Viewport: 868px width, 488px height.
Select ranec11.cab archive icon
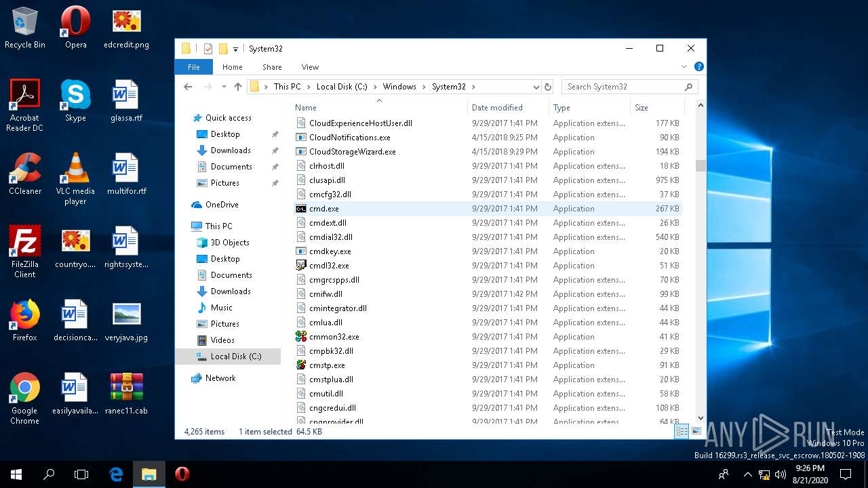pos(126,394)
